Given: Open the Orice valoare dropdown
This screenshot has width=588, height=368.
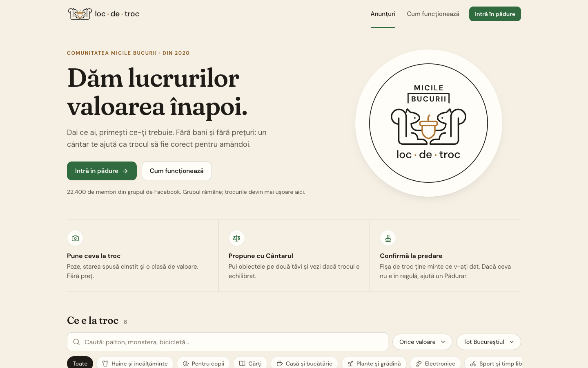Looking at the screenshot, I should (x=422, y=342).
